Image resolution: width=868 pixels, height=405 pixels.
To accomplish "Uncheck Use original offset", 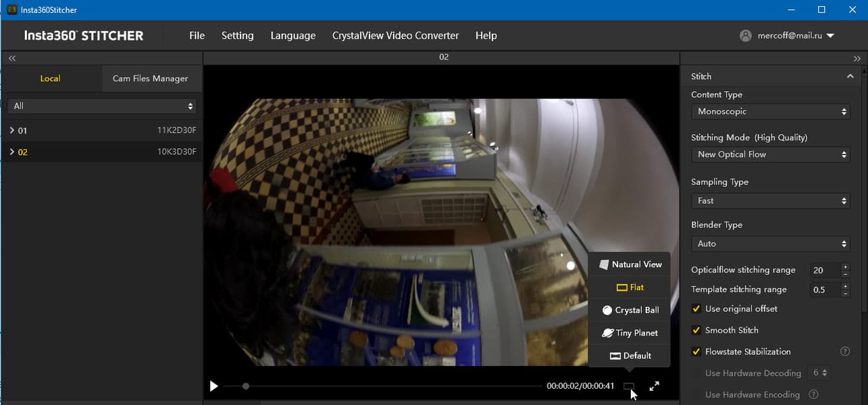I will click(696, 308).
